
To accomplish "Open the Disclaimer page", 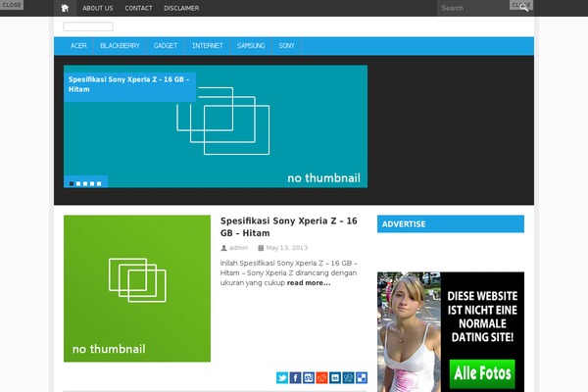I will coord(181,8).
